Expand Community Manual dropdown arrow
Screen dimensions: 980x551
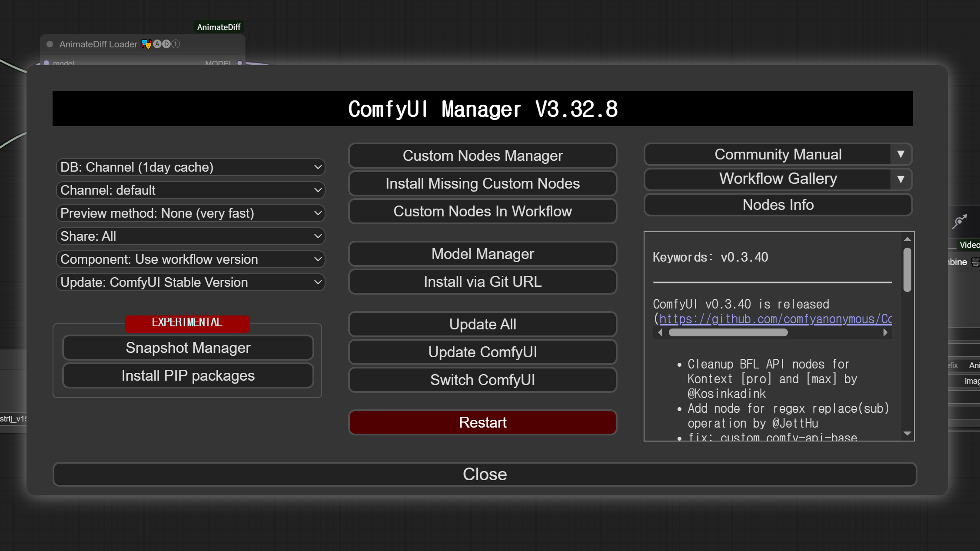(x=901, y=154)
